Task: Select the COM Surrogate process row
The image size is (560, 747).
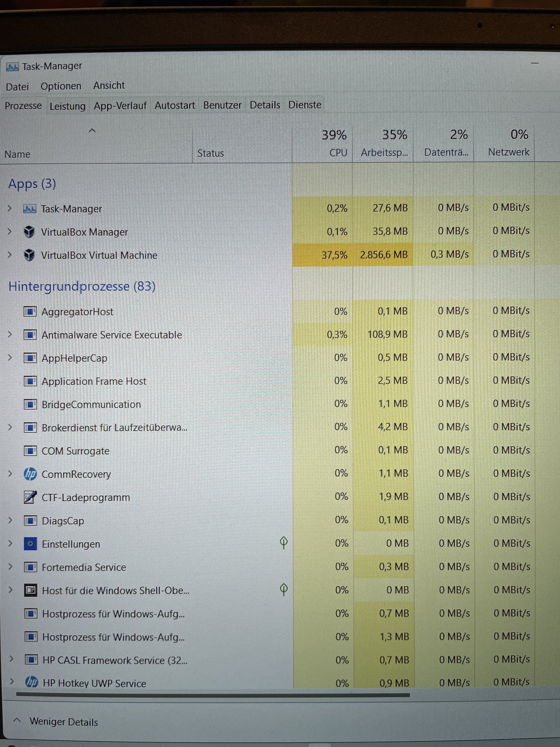Action: (x=75, y=451)
